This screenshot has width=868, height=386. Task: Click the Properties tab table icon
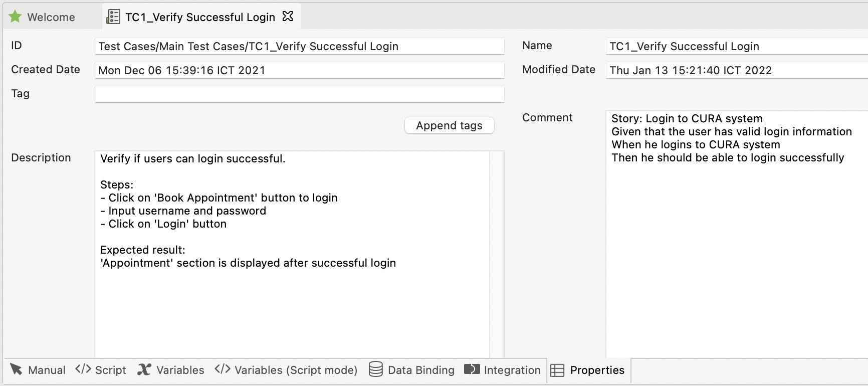tap(557, 370)
